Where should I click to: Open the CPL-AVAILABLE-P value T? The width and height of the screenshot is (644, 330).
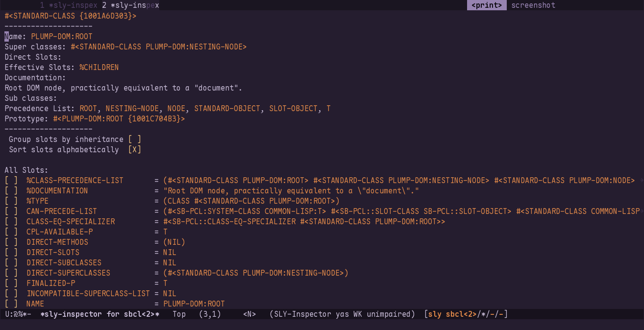coord(165,232)
